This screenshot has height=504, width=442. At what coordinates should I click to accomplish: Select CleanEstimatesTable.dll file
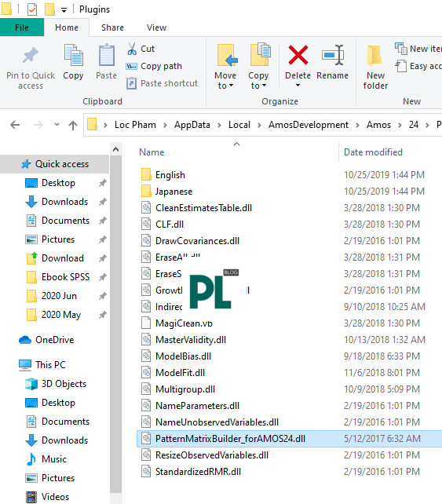click(203, 208)
